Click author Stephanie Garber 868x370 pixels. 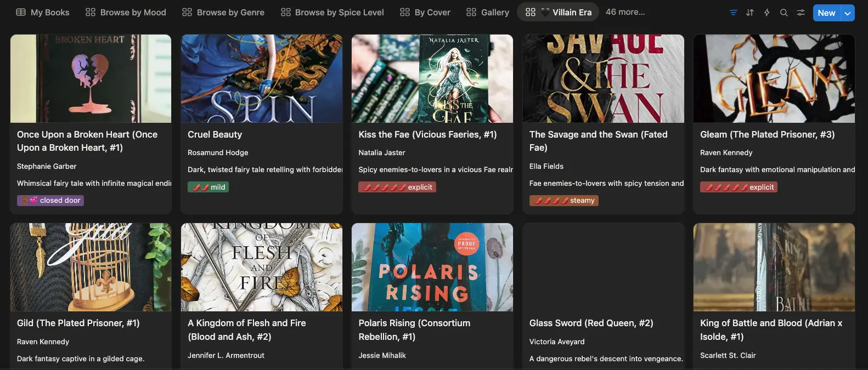47,166
